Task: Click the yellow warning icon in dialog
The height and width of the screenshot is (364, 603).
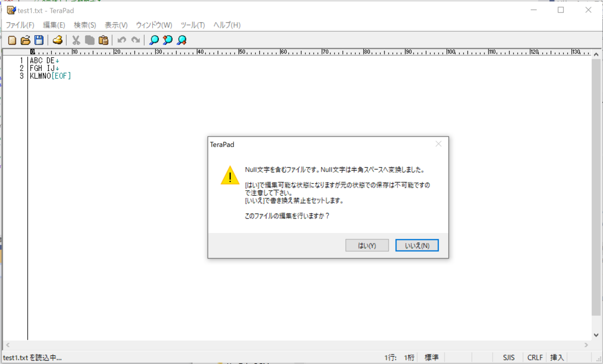Action: click(x=230, y=175)
